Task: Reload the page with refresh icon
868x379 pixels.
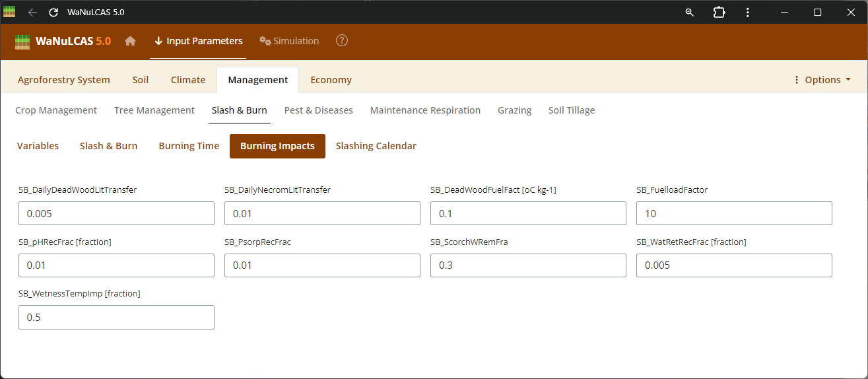Action: click(x=53, y=13)
